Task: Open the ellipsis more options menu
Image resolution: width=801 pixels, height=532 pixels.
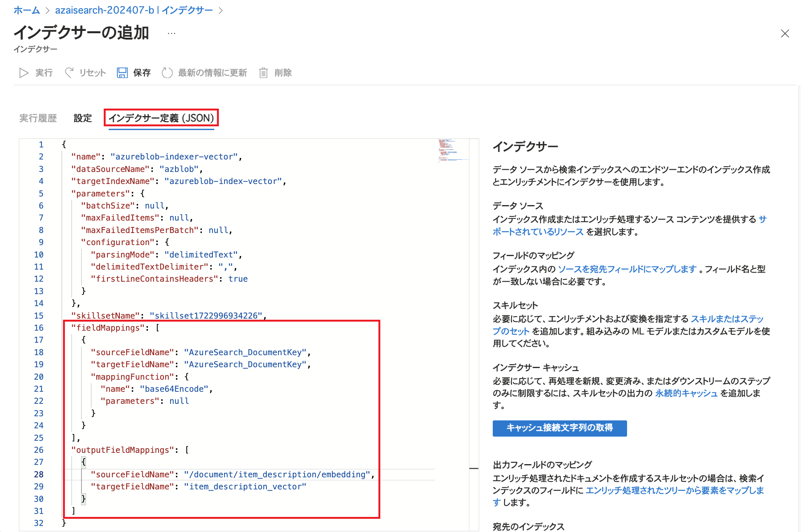Action: [x=172, y=34]
